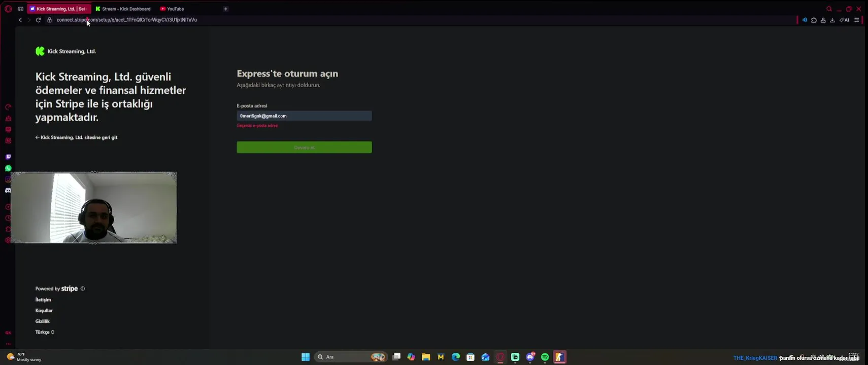Open File Explorer from taskbar
Image resolution: width=868 pixels, height=365 pixels.
(x=426, y=357)
